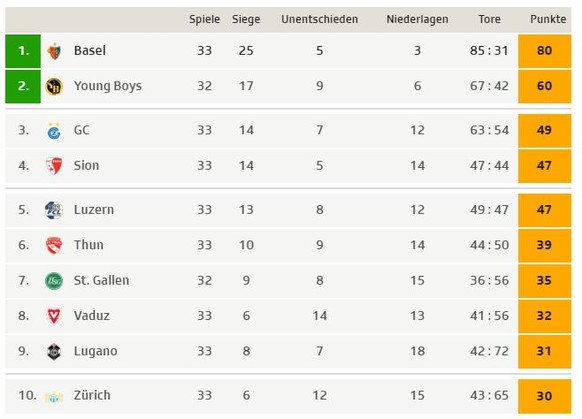
Task: Click the Young Boys club logo
Action: click(x=54, y=86)
